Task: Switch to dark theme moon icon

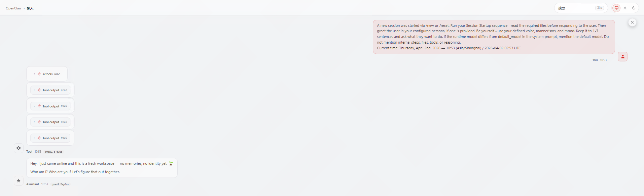Action: tap(634, 8)
